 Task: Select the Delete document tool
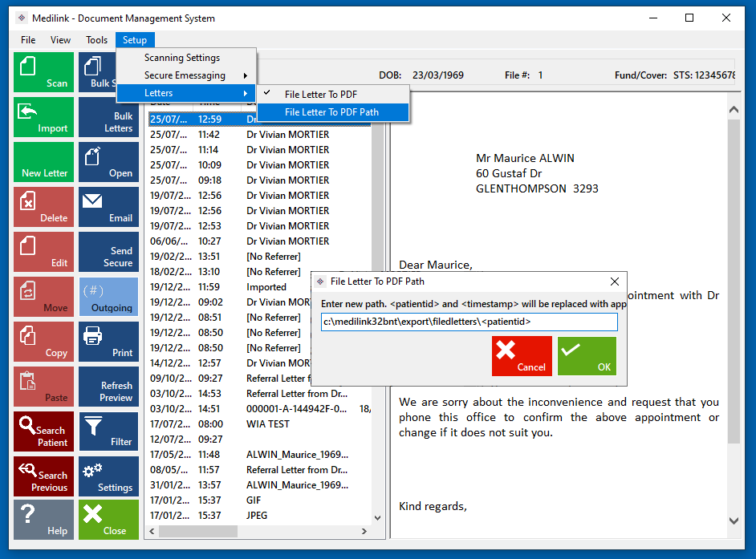coord(43,207)
